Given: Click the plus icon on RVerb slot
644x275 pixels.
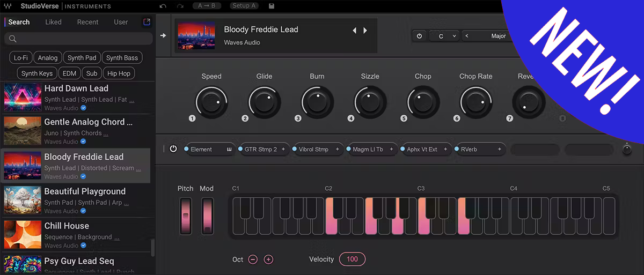Looking at the screenshot, I should coord(500,149).
